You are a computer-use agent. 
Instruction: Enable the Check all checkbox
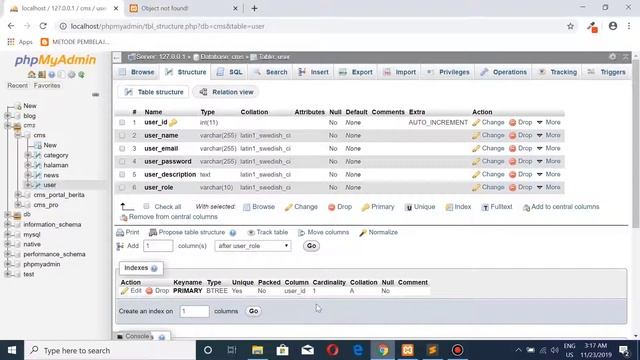click(x=147, y=207)
